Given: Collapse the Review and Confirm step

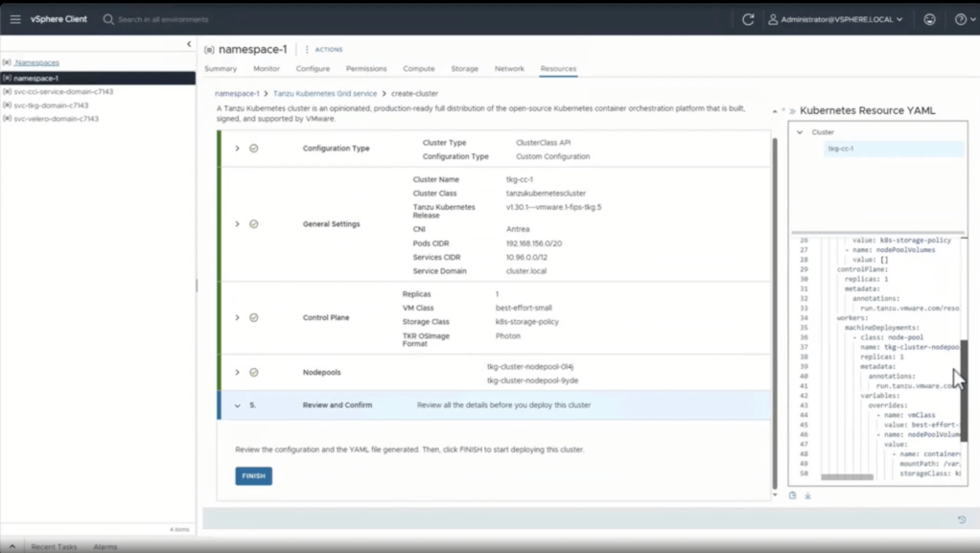Looking at the screenshot, I should click(x=237, y=405).
